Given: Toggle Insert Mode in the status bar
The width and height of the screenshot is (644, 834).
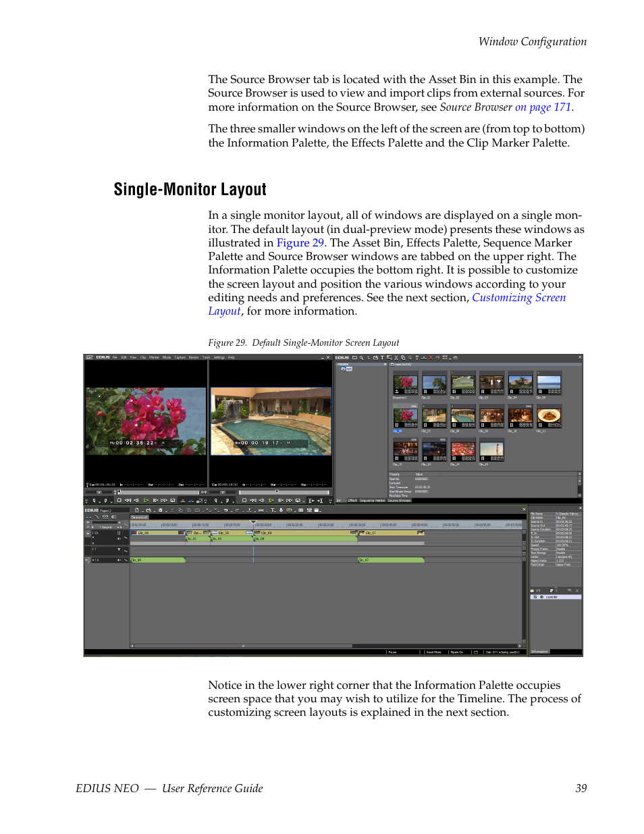Looking at the screenshot, I should point(434,652).
